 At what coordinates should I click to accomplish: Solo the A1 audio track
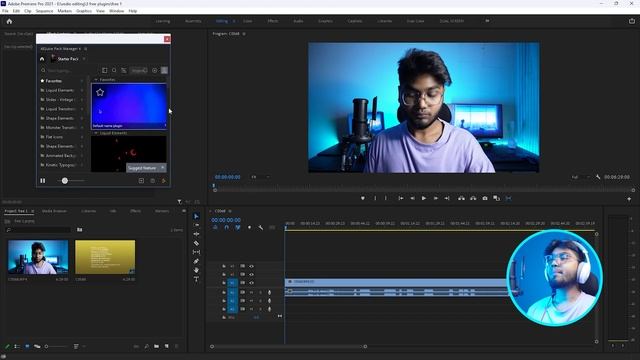(260, 293)
